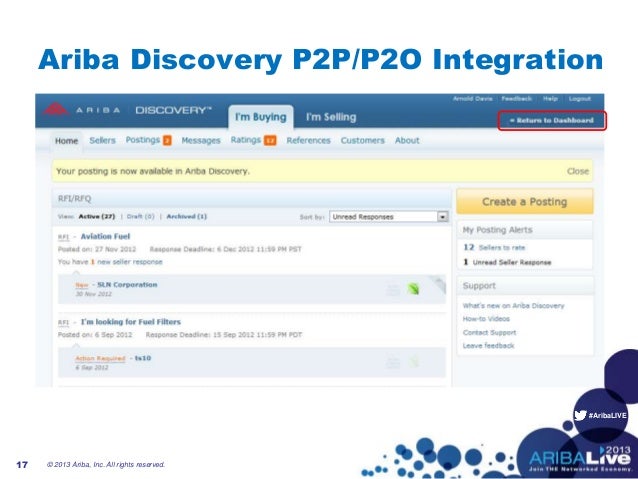Show Archived (1) postings view
Image resolution: width=638 pixels, height=479 pixels.
[x=186, y=217]
